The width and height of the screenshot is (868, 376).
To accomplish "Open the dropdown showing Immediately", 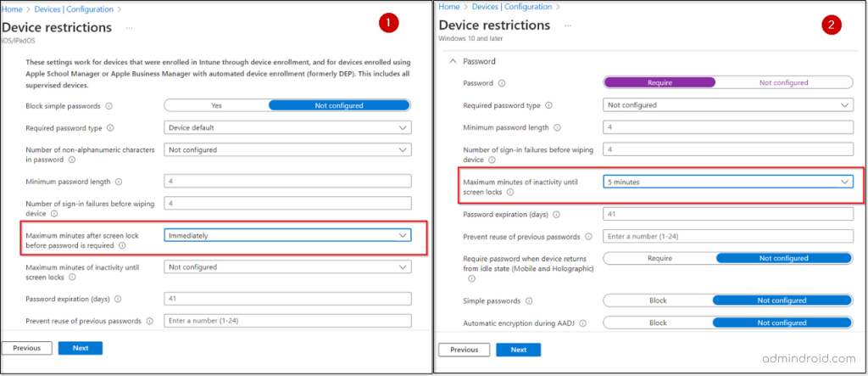I will pos(287,235).
